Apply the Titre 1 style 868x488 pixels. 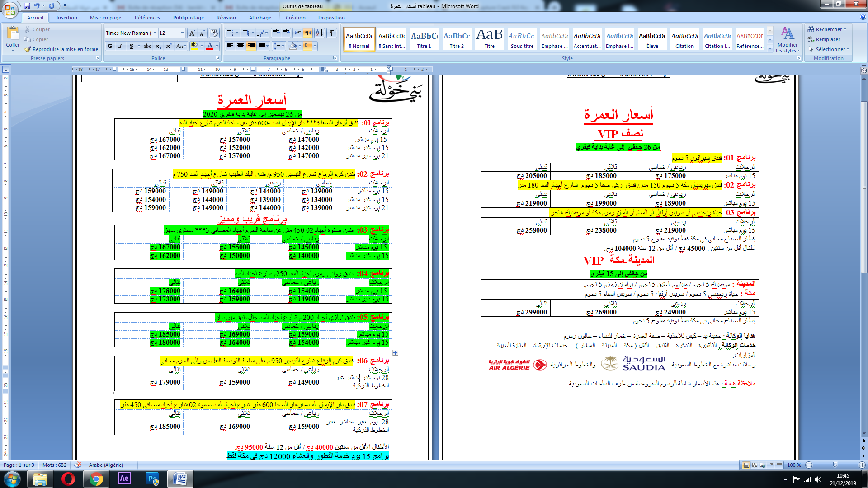(x=424, y=39)
